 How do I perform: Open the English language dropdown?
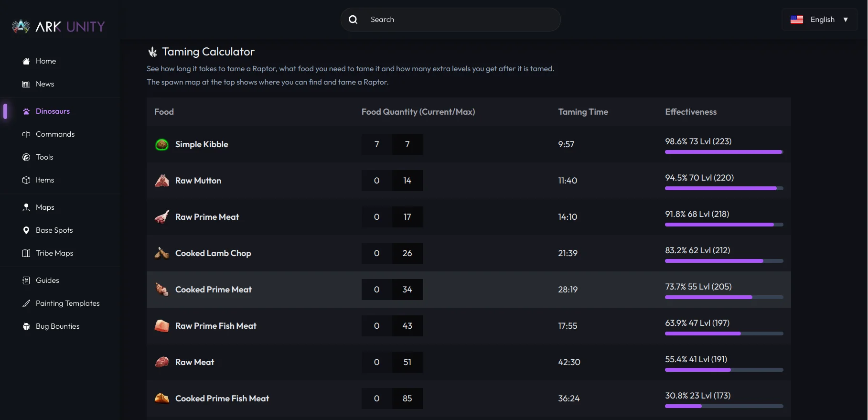click(x=822, y=20)
